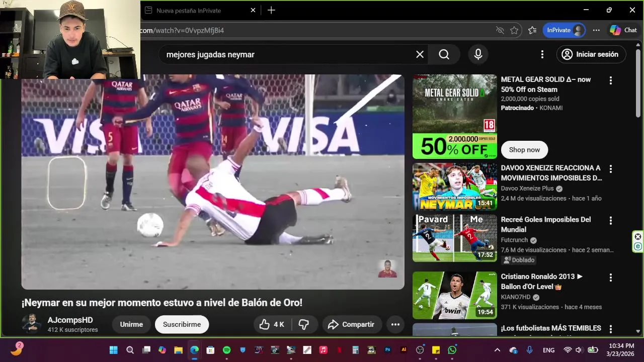The height and width of the screenshot is (362, 644).
Task: Open the tracking prevention crossed-eye icon
Action: click(x=500, y=30)
